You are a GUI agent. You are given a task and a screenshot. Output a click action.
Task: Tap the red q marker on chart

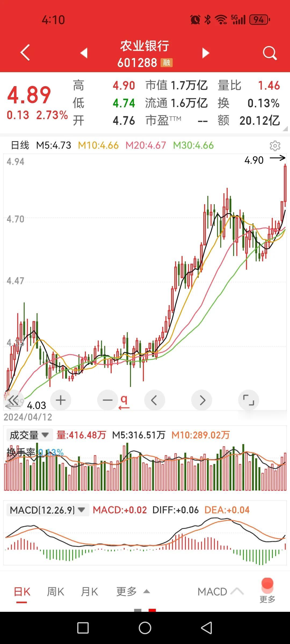pyautogui.click(x=124, y=402)
